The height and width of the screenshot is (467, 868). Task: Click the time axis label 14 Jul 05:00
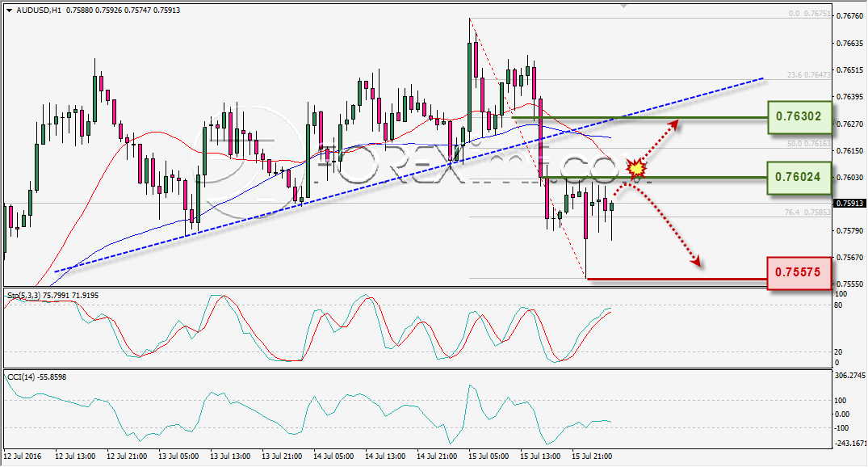click(333, 456)
